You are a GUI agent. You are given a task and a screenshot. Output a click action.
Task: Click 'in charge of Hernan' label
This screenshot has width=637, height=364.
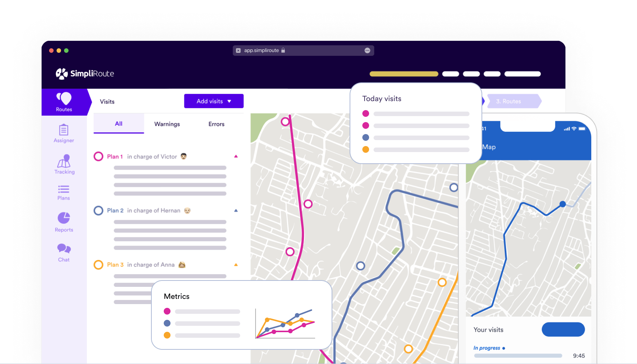(154, 210)
